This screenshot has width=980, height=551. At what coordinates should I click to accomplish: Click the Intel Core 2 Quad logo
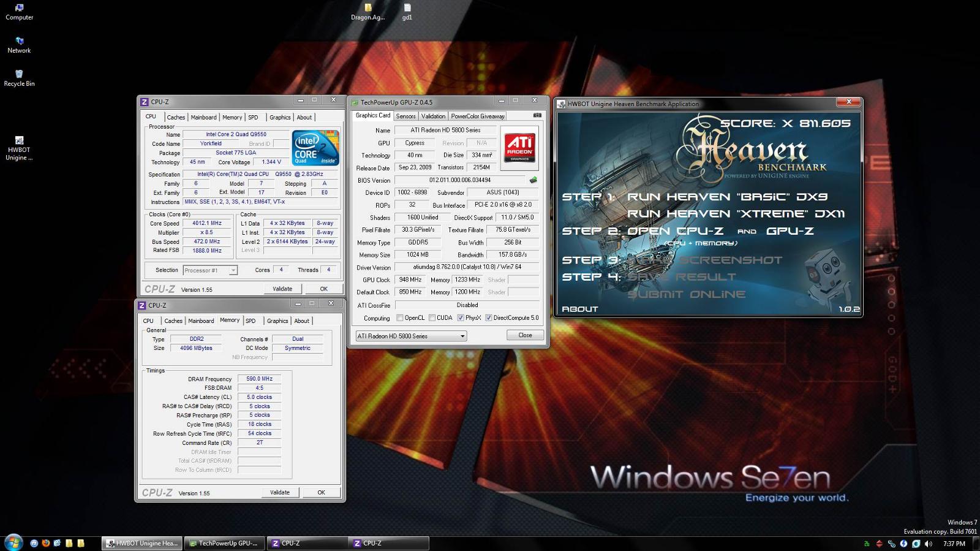(x=315, y=147)
